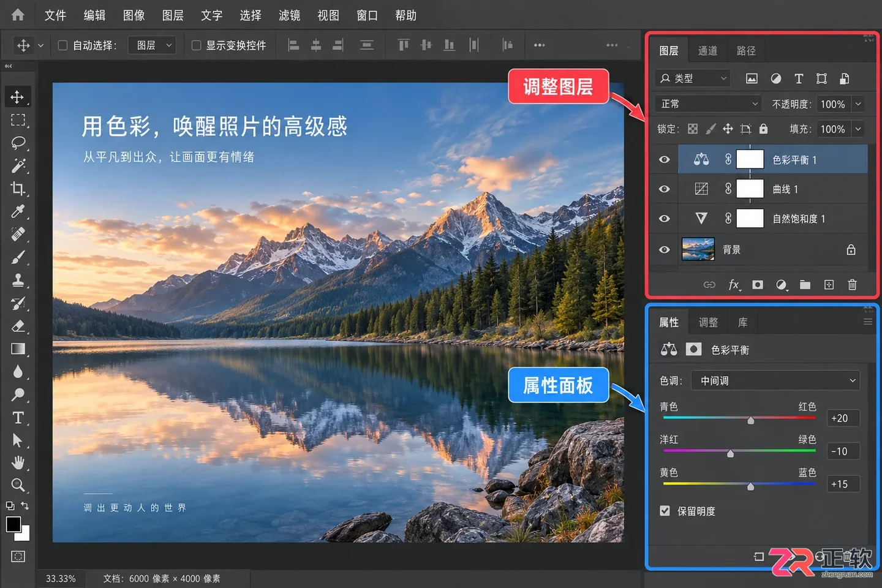Uncheck the 保留明度 checkbox
This screenshot has width=882, height=588.
[665, 511]
